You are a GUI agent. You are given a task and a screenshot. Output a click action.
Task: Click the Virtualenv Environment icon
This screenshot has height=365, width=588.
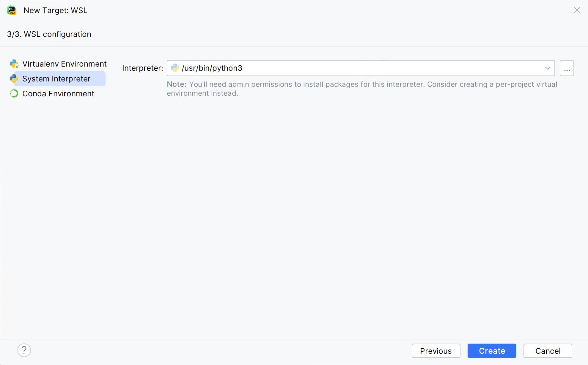coord(14,64)
